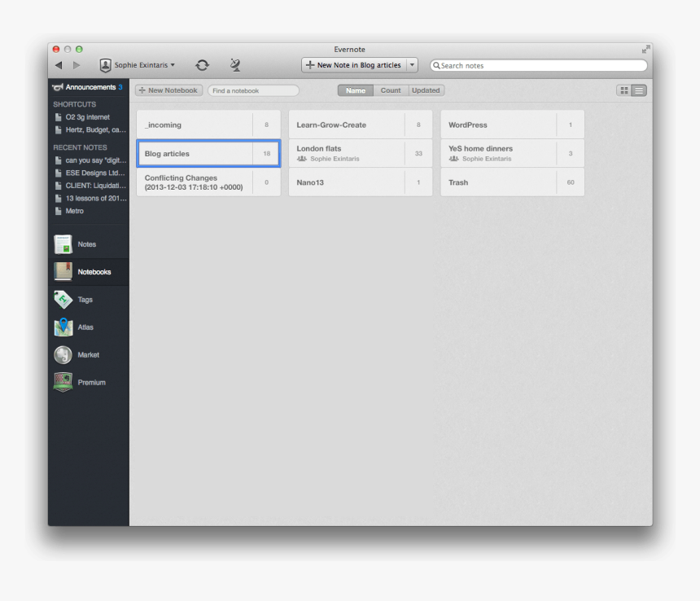Enter full screen with the corner arrows
Screen dimensions: 700x601
(645, 49)
